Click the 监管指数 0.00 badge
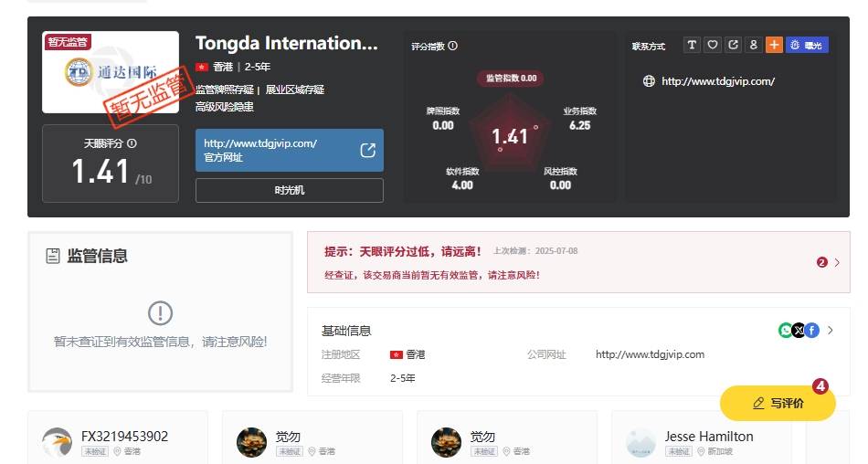Screen dimensions: 868x464 point(511,78)
